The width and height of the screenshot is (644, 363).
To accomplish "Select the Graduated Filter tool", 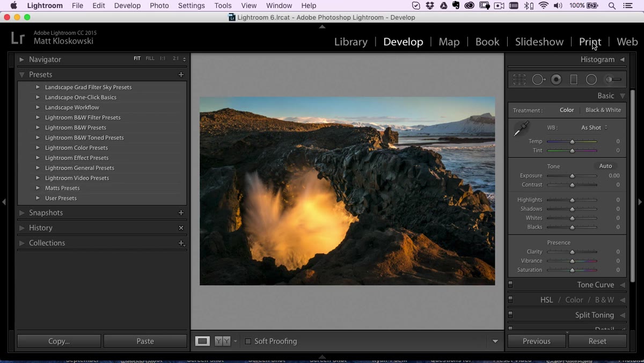I will coord(574,79).
